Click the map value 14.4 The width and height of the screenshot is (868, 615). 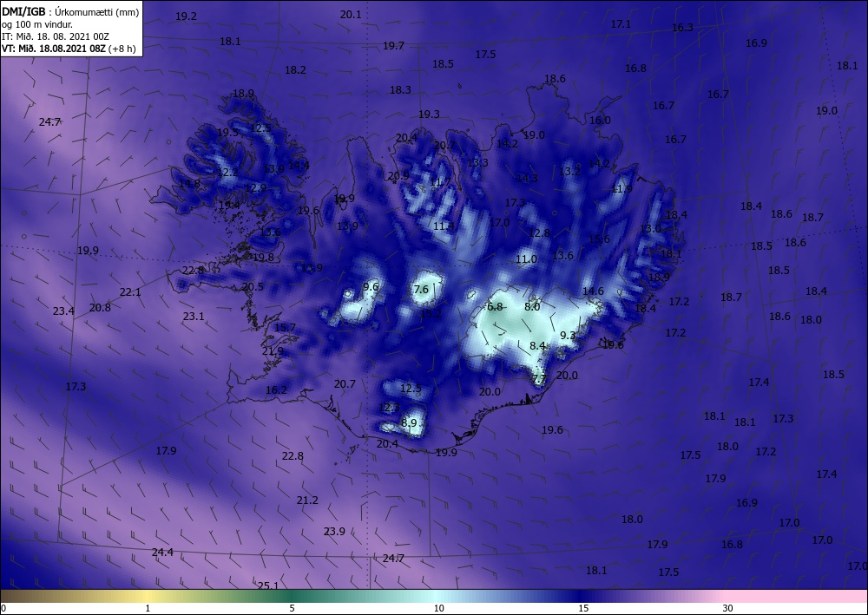click(x=299, y=165)
